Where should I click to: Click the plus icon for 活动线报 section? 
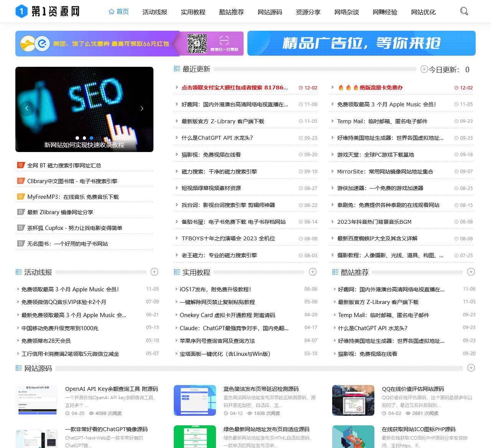click(154, 272)
